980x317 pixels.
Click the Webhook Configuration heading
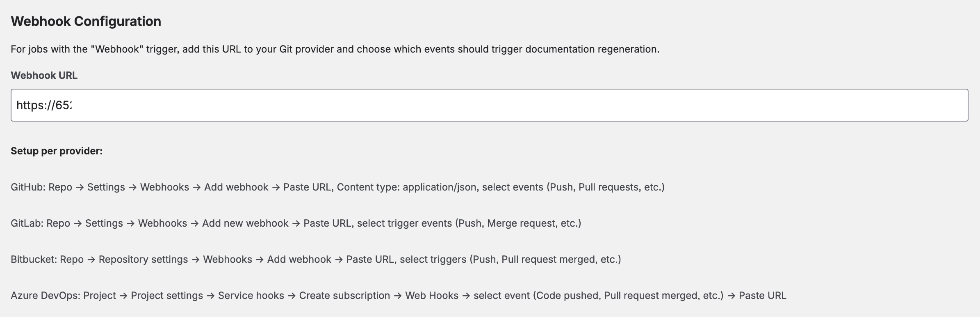[86, 21]
